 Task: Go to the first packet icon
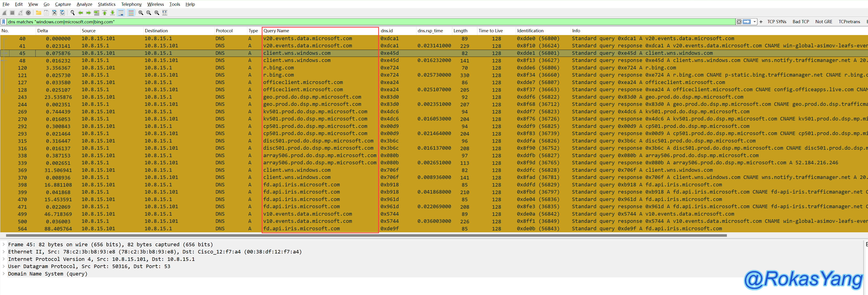(105, 13)
